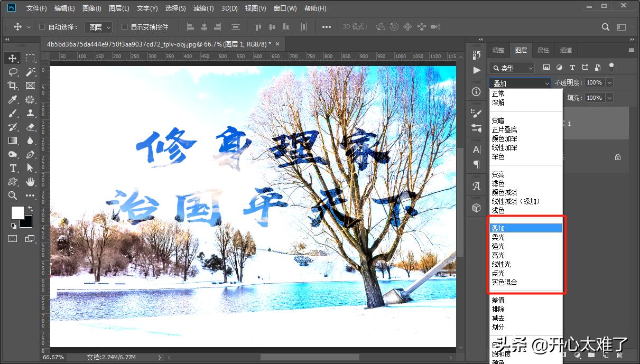This screenshot has height=364, width=640.
Task: Select the Crop tool
Action: 13,86
